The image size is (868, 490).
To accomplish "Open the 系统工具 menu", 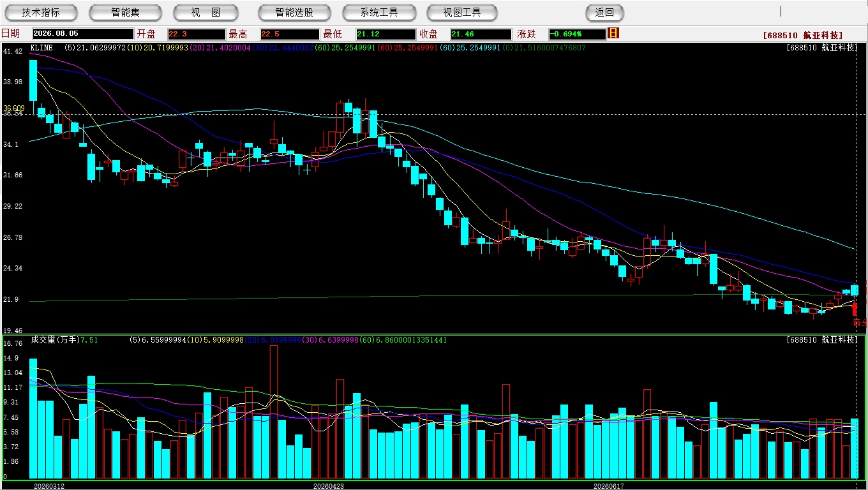I will [x=379, y=12].
